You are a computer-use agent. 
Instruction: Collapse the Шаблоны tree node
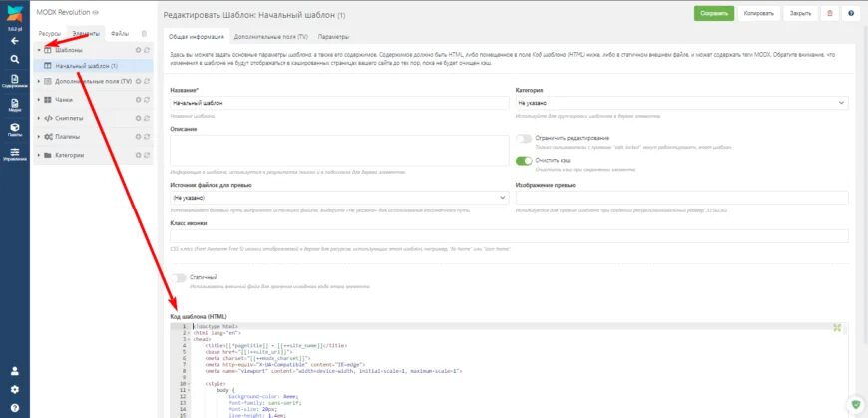pos(38,49)
